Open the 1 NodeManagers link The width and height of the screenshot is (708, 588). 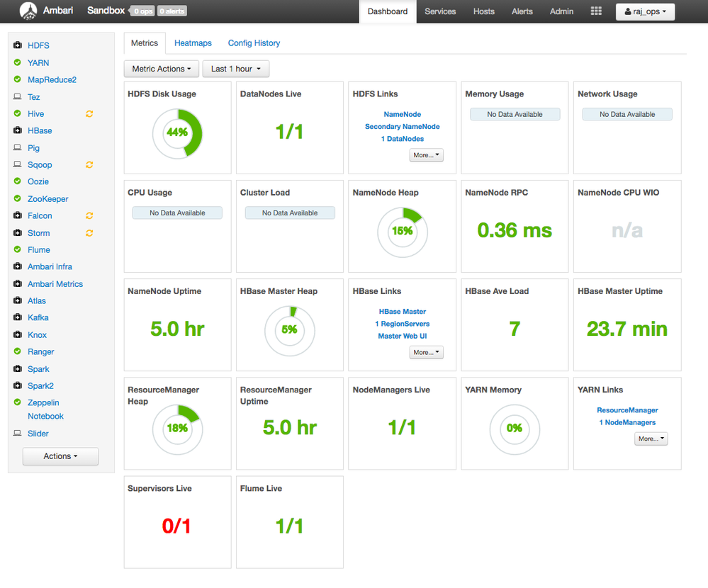627,422
